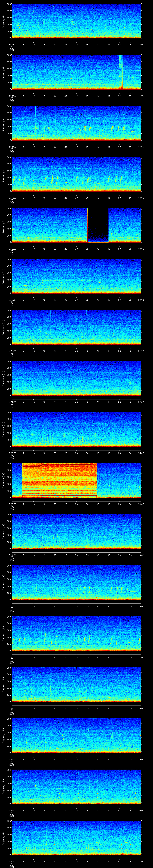Click the Frequency (Hz) axis label of 5:23:00 panel
153x868 pixels.
(3, 480)
